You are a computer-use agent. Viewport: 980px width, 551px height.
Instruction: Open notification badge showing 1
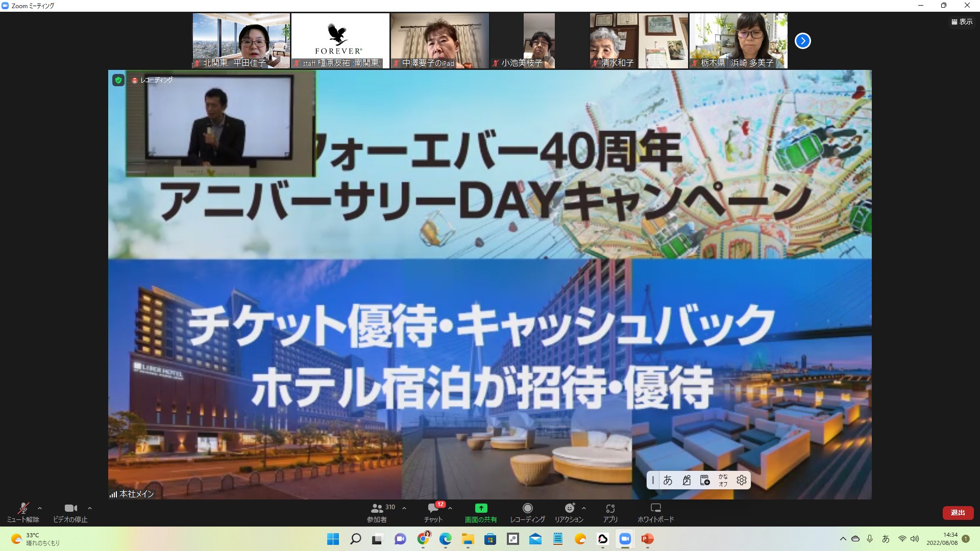click(x=966, y=539)
